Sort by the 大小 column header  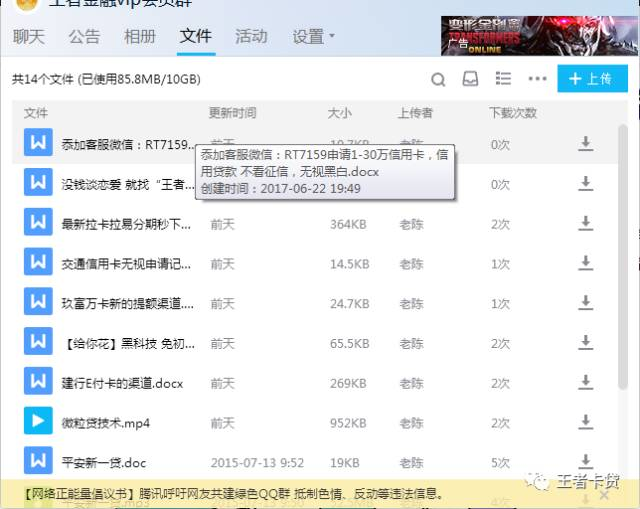tap(339, 113)
